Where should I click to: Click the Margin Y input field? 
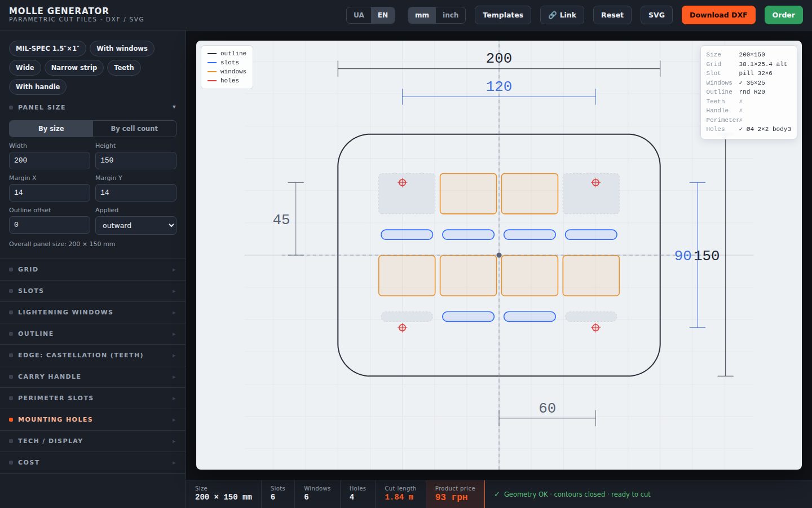136,192
